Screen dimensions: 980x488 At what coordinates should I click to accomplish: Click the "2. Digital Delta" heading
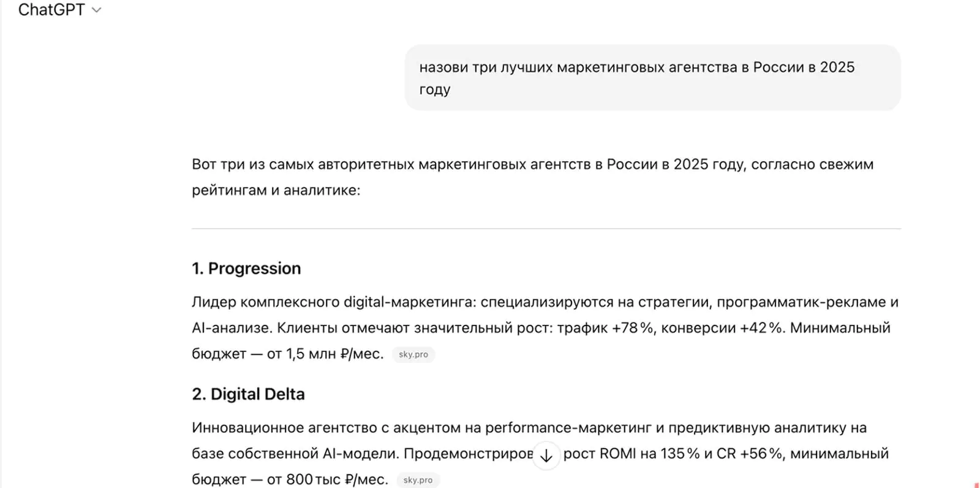(248, 394)
